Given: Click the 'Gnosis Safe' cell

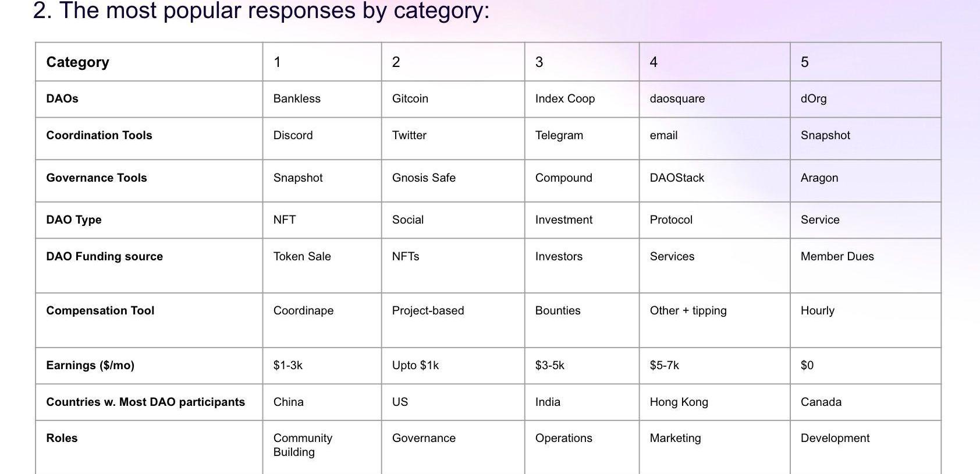Looking at the screenshot, I should click(453, 181).
